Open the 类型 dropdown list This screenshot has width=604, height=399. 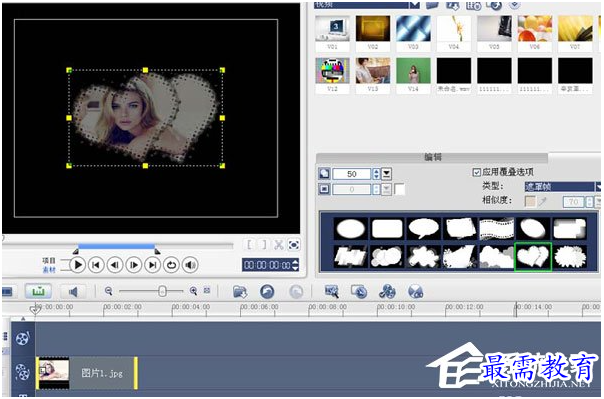coord(598,187)
